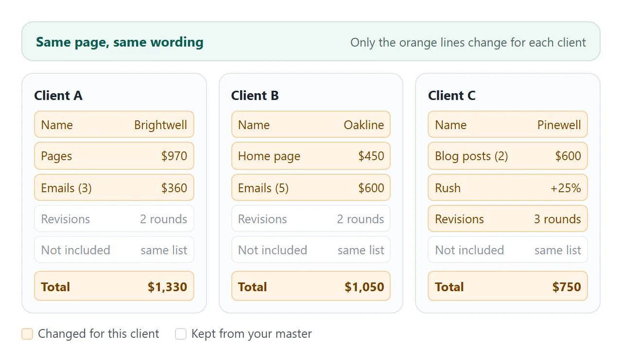Click Client B's Not included row
The image size is (622, 364).
pos(311,250)
